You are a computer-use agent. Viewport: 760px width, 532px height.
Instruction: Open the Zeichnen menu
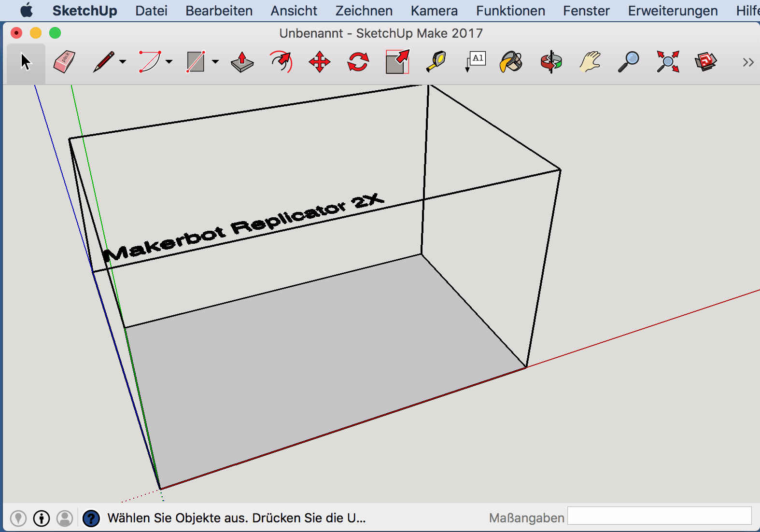364,11
